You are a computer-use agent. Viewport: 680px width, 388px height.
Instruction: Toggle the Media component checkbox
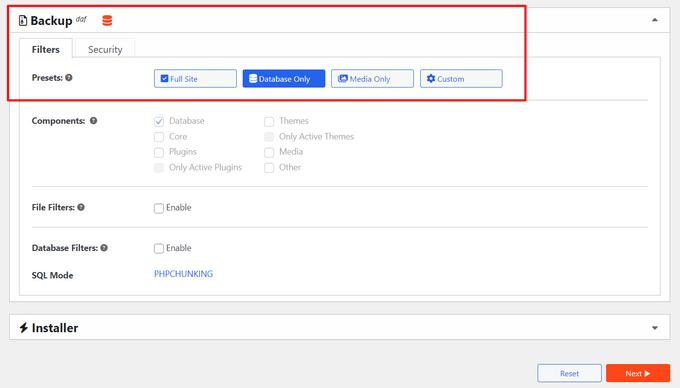tap(269, 152)
